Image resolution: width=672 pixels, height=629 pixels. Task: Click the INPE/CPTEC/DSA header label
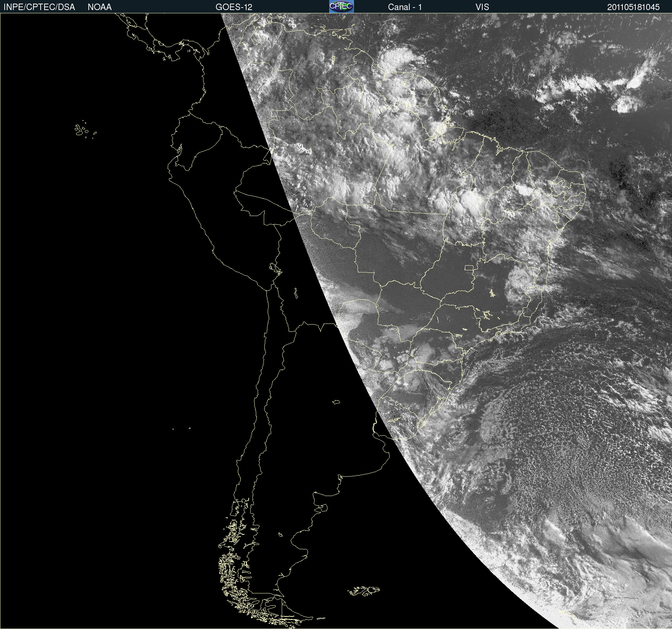point(39,7)
